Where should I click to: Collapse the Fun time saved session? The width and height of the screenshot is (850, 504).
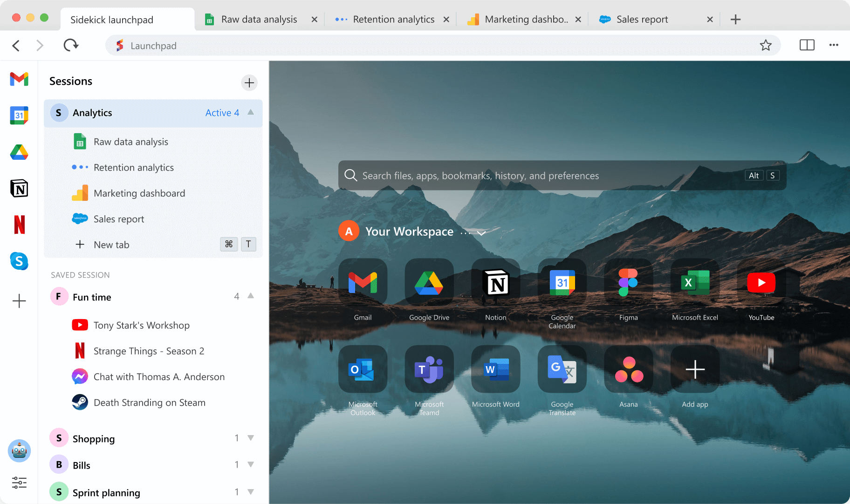pyautogui.click(x=251, y=296)
